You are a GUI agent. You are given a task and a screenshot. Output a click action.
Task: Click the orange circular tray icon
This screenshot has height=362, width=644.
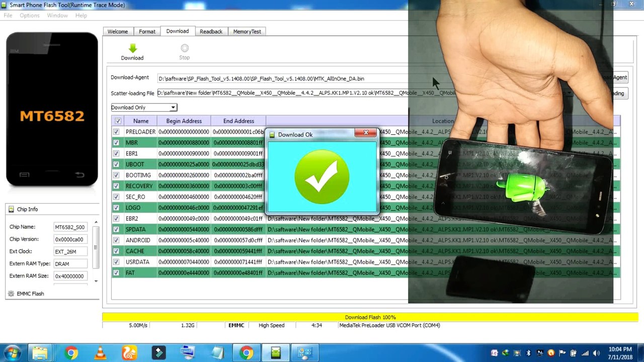click(551, 353)
